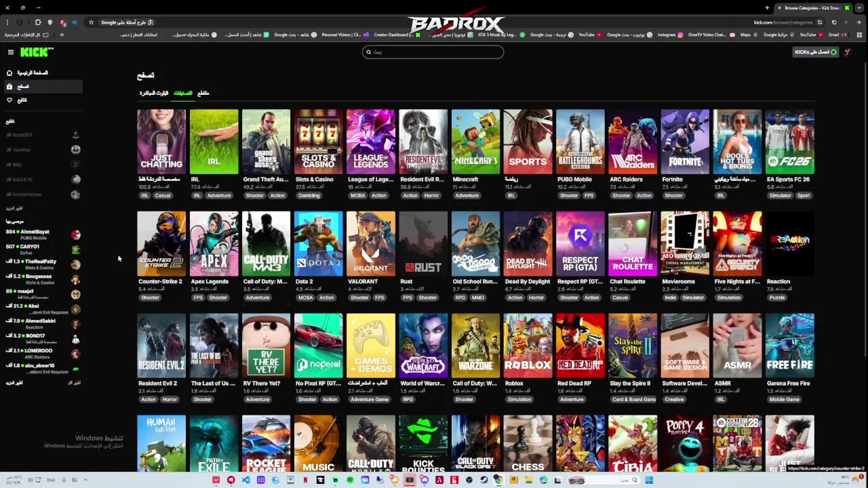
Task: Open League of Legends category thumbnail
Action: pyautogui.click(x=370, y=142)
